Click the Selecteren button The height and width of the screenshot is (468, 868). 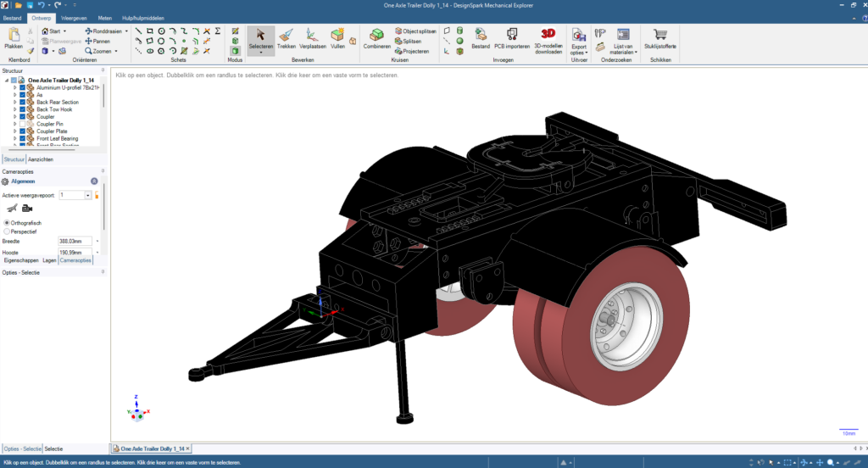(261, 40)
